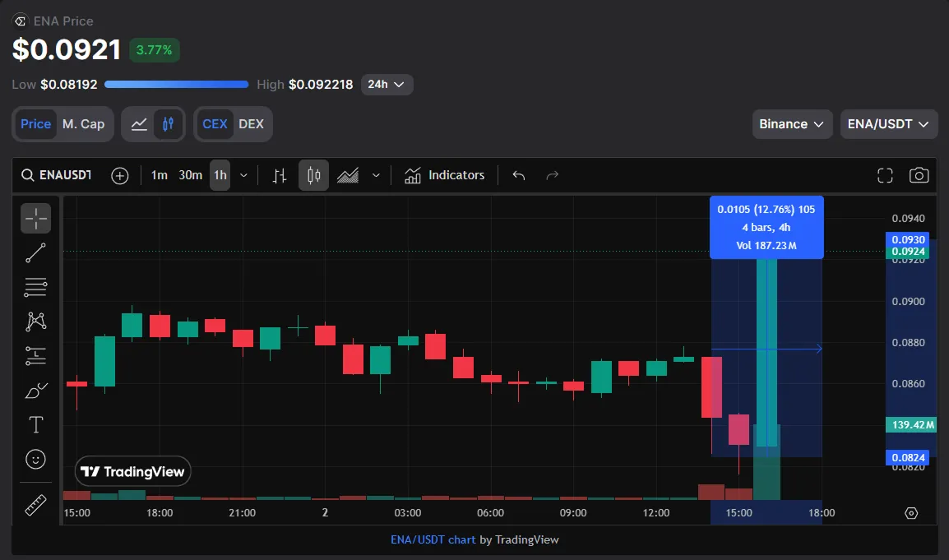Image resolution: width=949 pixels, height=560 pixels.
Task: Enter fullscreen chart mode
Action: pyautogui.click(x=885, y=176)
